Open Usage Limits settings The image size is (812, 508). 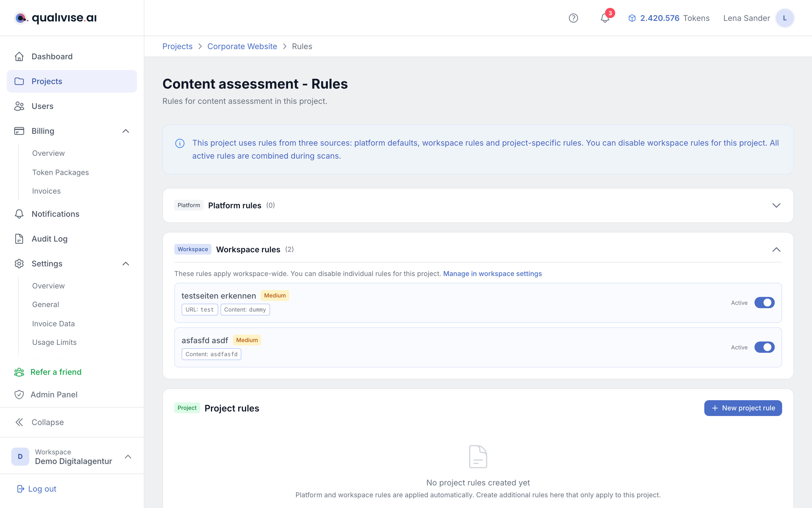[54, 342]
